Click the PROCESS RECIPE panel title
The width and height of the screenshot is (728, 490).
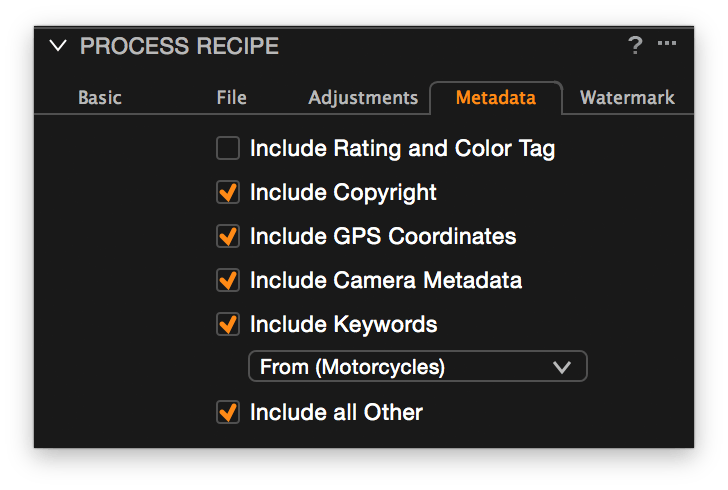pos(179,46)
